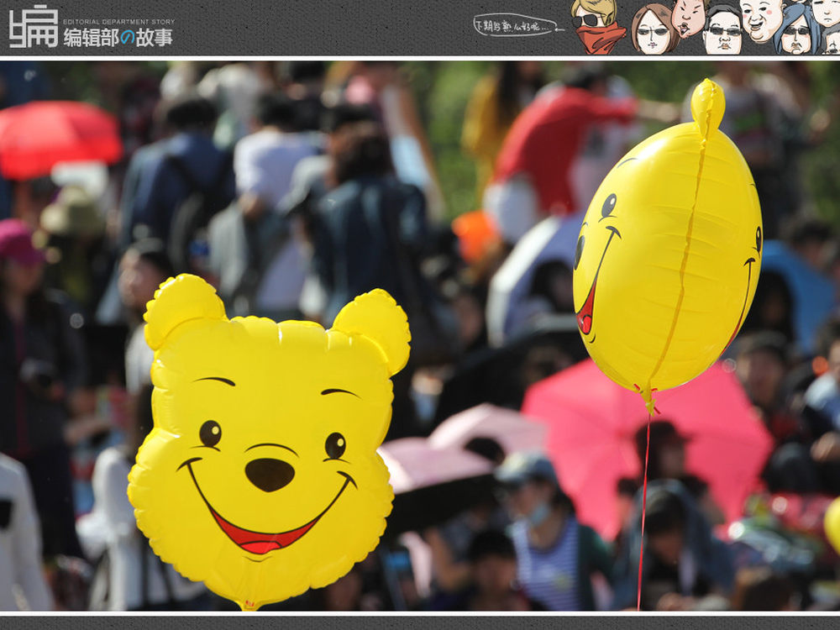Select the black-haired man with glasses caricature

[x=722, y=30]
